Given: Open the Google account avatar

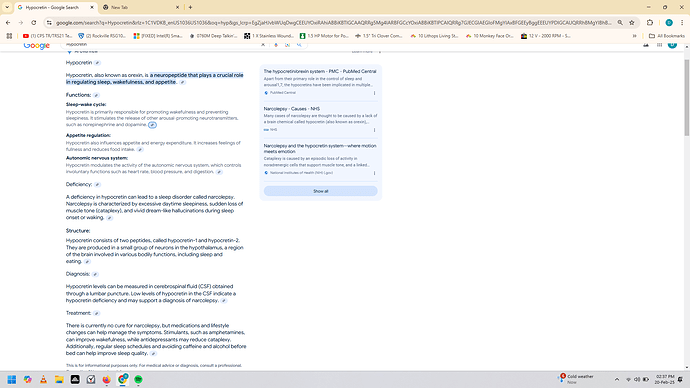Looking at the screenshot, I should (672, 44).
